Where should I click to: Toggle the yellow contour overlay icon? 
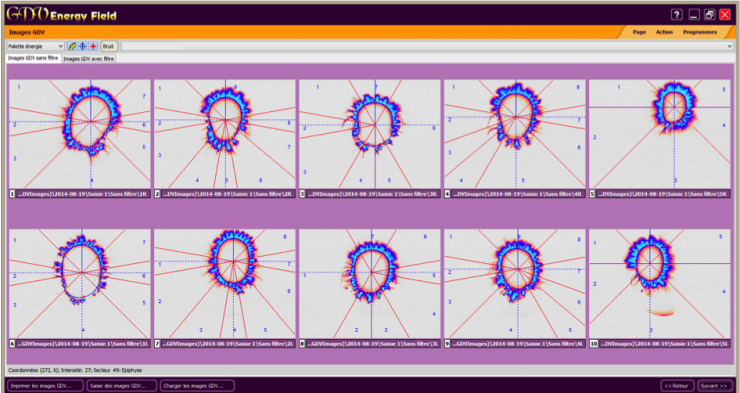(72, 46)
